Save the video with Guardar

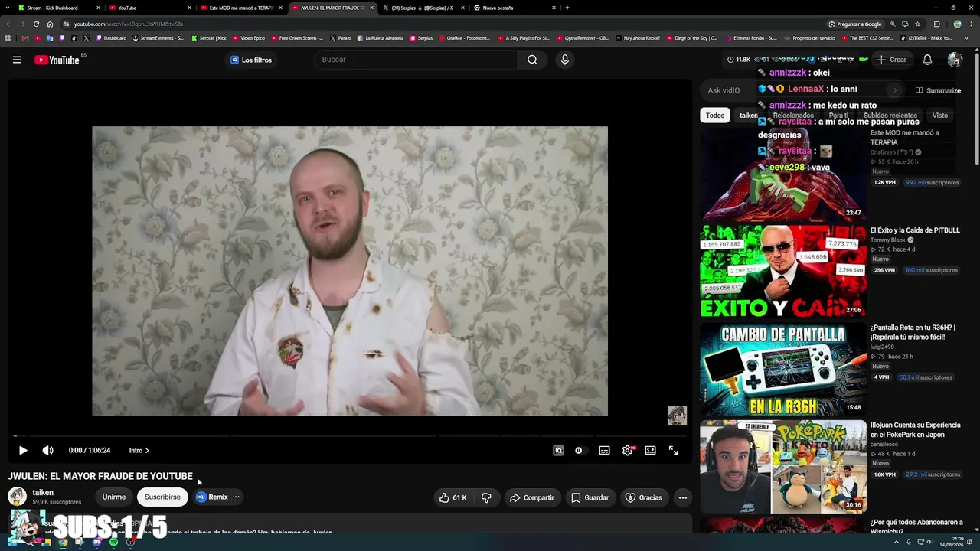[x=590, y=497]
